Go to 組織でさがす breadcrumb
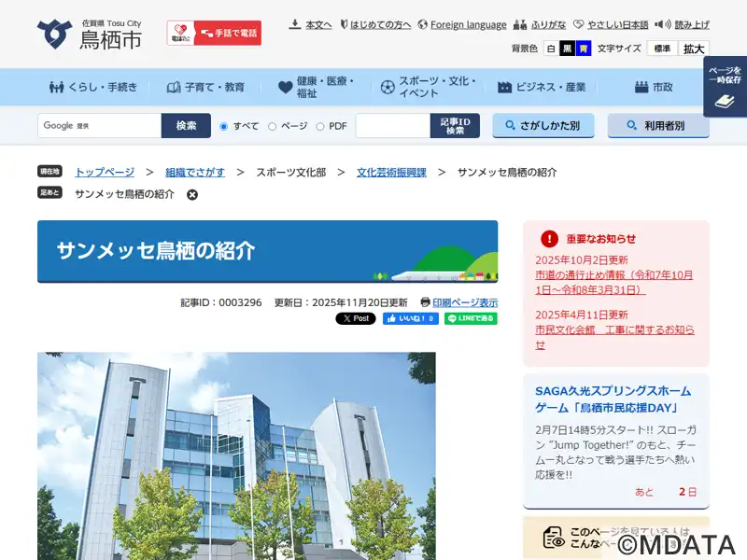This screenshot has width=747, height=560. [x=195, y=173]
